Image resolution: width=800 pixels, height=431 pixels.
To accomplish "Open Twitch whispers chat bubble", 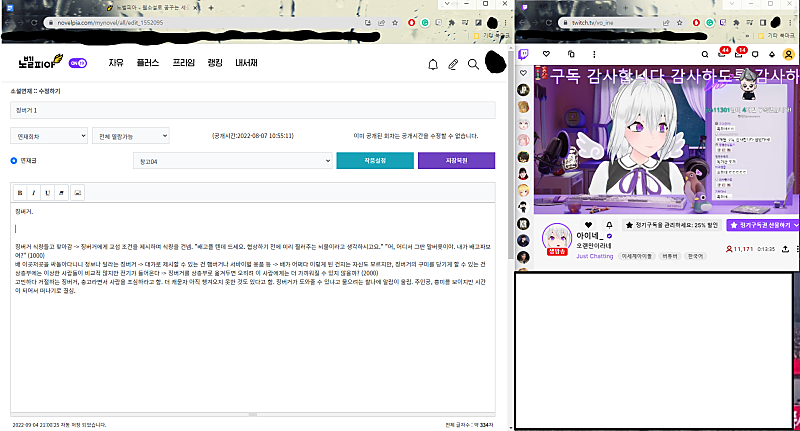I will (756, 55).
